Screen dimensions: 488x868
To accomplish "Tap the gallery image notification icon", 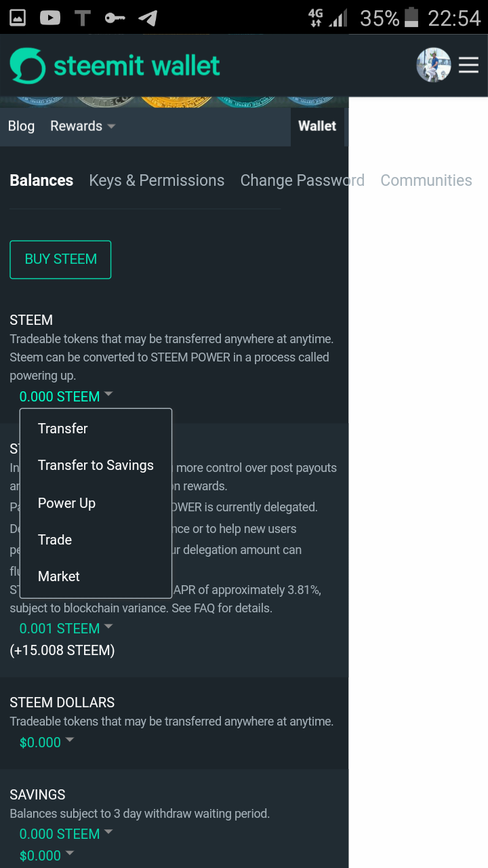I will [x=18, y=18].
